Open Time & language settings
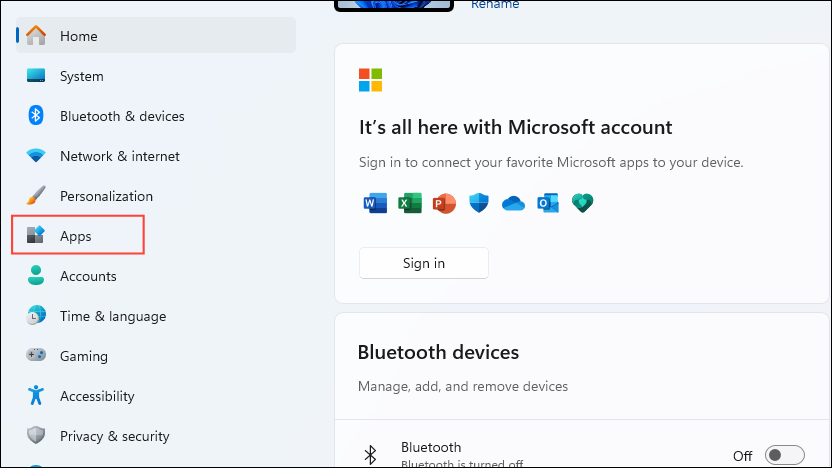The height and width of the screenshot is (468, 832). [x=156, y=316]
